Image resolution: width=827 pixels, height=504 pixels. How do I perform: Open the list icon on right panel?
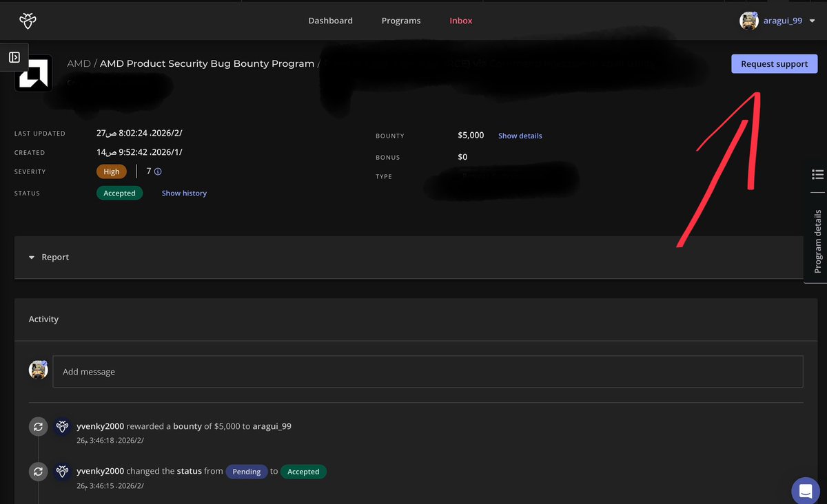pyautogui.click(x=818, y=174)
